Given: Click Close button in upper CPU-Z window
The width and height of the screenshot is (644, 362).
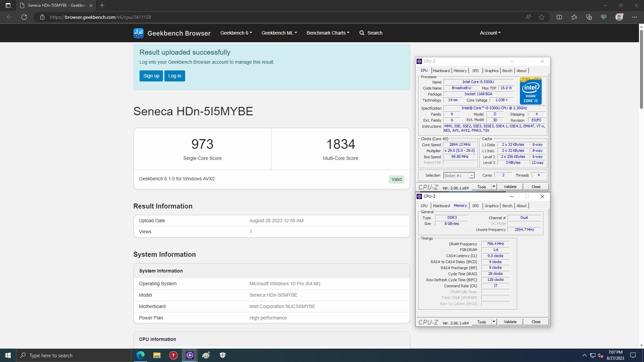Looking at the screenshot, I should (x=536, y=187).
